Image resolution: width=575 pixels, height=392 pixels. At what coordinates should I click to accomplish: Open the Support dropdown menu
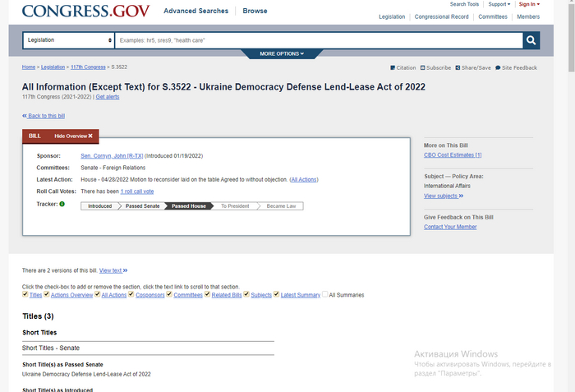[x=499, y=4]
